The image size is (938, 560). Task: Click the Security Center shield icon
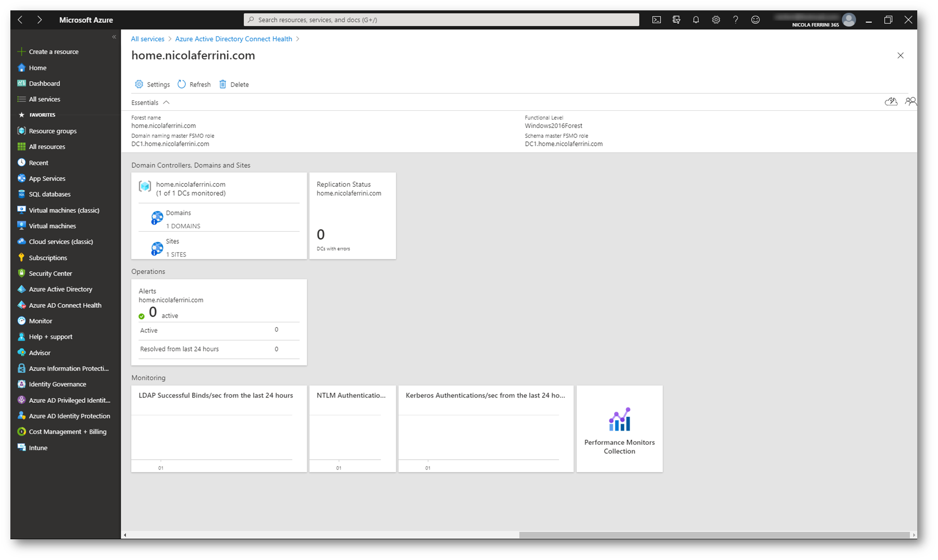21,273
